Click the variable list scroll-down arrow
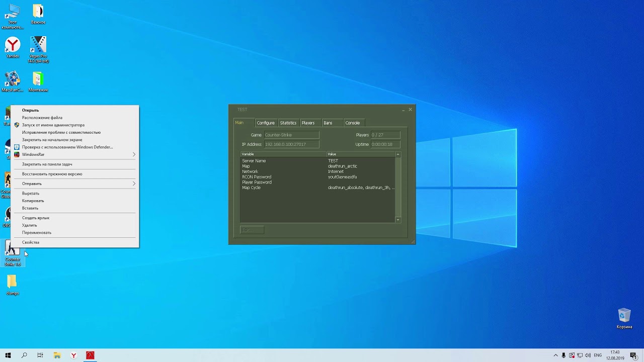This screenshot has height=362, width=644. point(398,220)
